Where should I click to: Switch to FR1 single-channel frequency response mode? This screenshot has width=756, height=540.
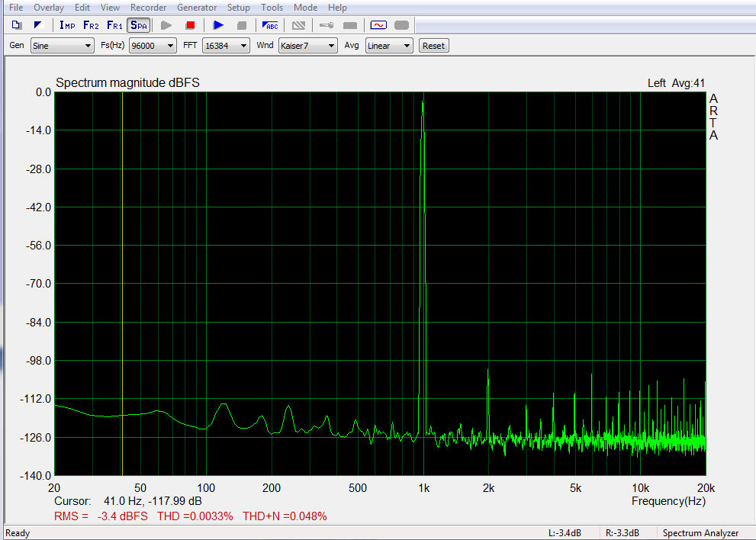[x=114, y=25]
